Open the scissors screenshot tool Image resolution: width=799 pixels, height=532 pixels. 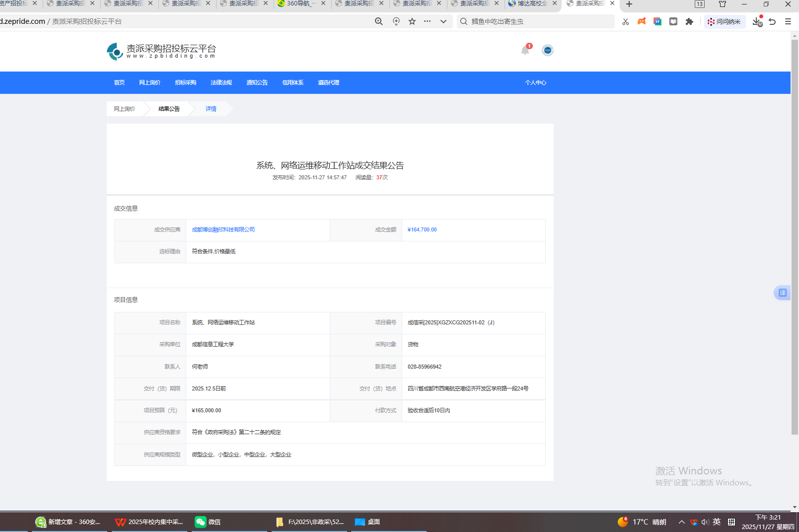tap(625, 21)
